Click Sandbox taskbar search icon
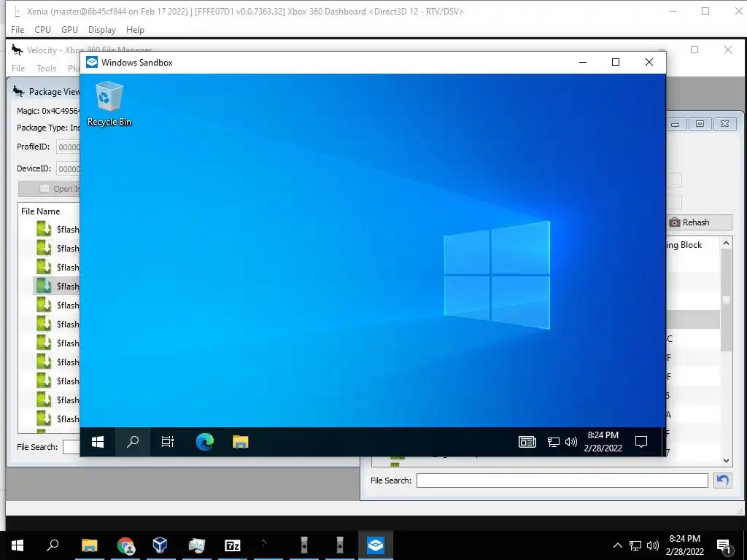The height and width of the screenshot is (560, 747). 133,442
